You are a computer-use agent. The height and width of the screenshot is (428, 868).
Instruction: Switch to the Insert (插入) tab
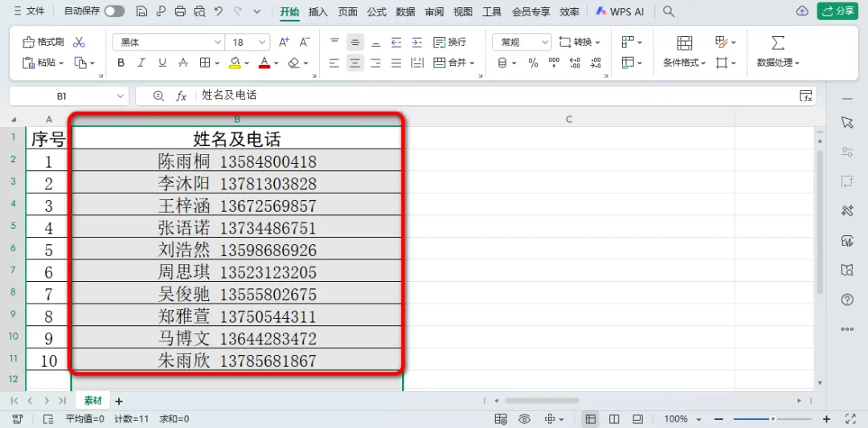click(x=317, y=11)
